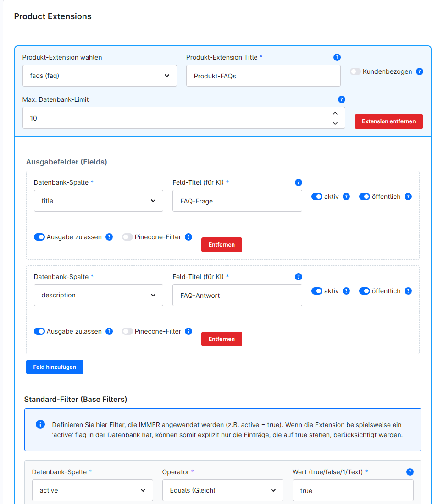Increment Max. Datenbank-Limit with the up arrow
Viewport: 438px width, 504px height.
335,113
